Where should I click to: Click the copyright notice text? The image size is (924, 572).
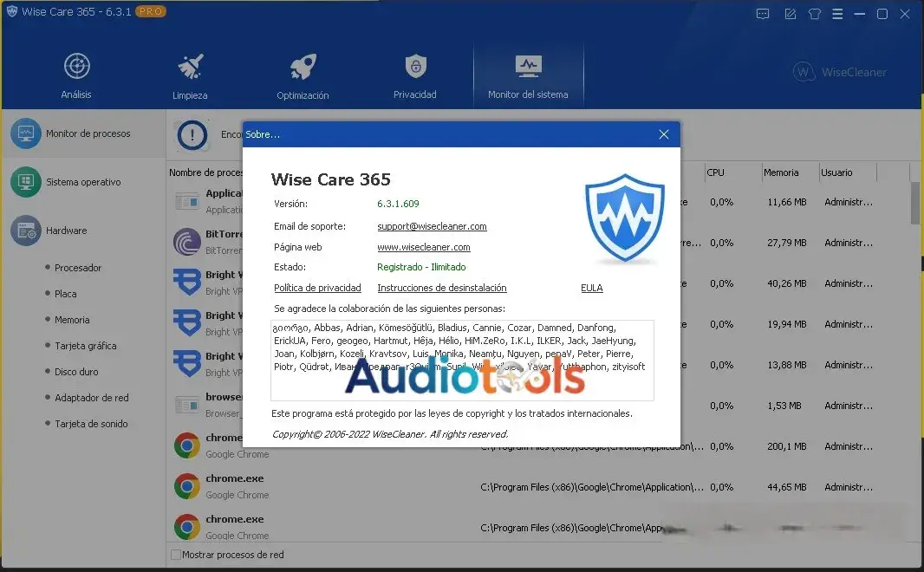pyautogui.click(x=389, y=434)
